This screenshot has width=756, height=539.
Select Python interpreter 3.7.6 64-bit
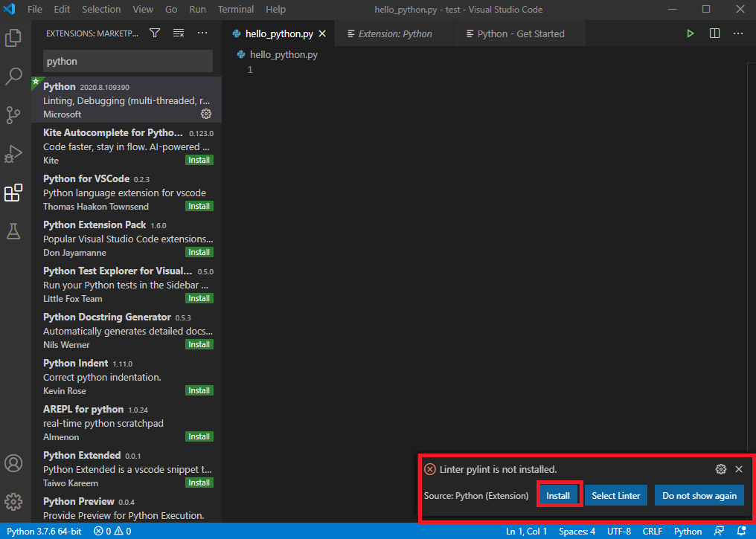(44, 532)
